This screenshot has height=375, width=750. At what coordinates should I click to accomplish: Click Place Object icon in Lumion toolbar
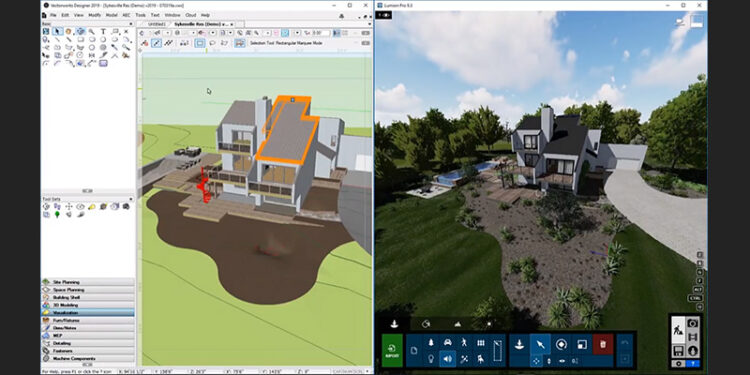pos(519,344)
